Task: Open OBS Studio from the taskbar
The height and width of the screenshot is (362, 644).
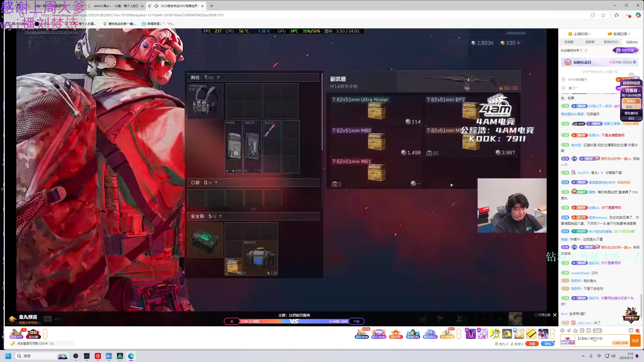Action: point(76,356)
